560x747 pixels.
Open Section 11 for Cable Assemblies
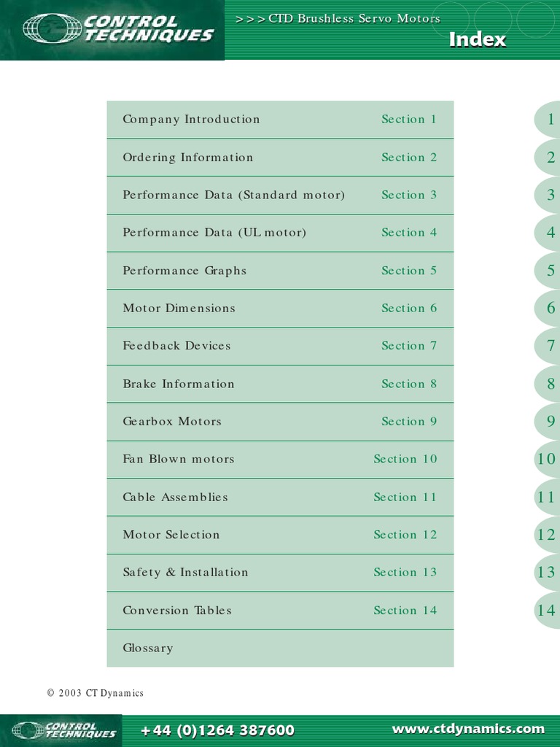point(405,497)
